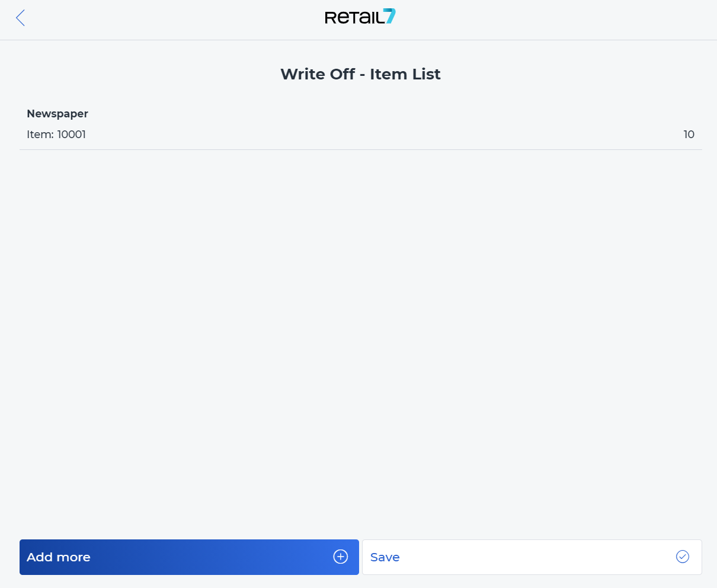Click the word RETAIL in the header logo

pyautogui.click(x=354, y=18)
